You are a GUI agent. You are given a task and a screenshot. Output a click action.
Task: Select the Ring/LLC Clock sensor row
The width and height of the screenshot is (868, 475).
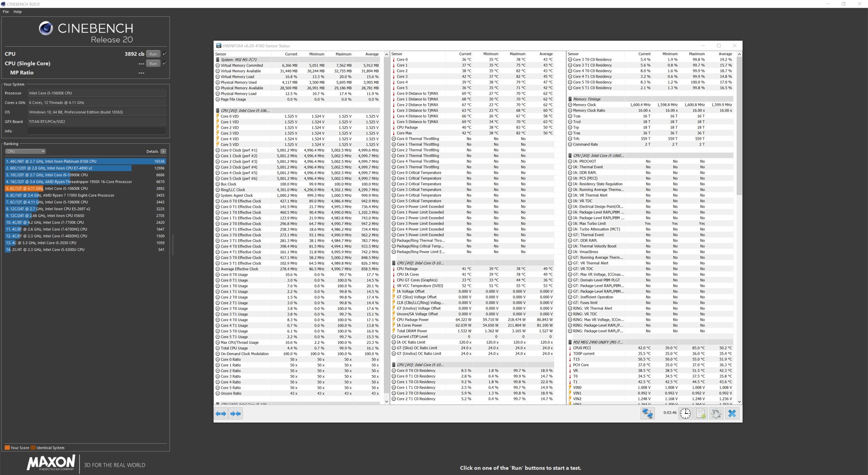pos(297,190)
